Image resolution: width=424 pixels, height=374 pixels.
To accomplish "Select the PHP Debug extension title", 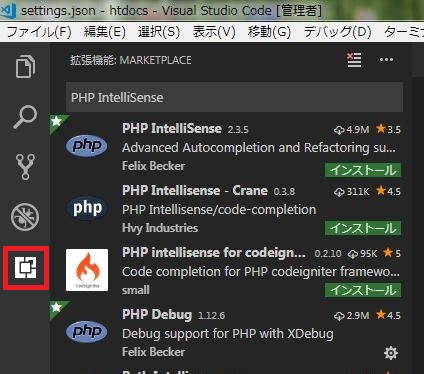I will click(x=157, y=315).
